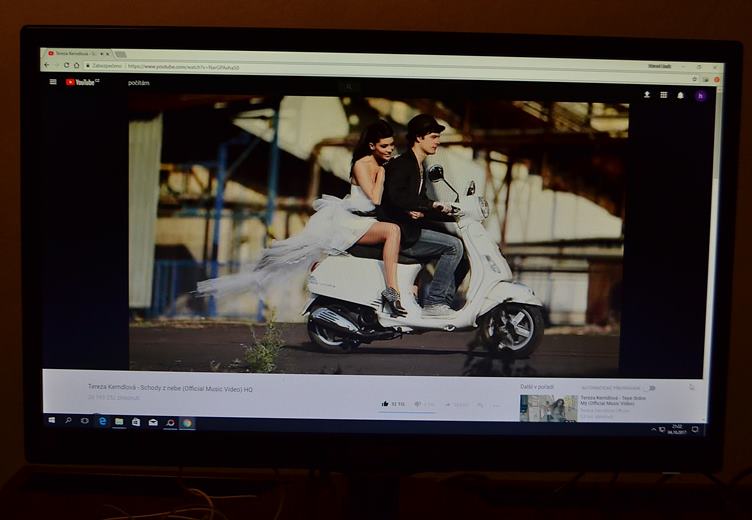
Task: Go back with the browser back arrow
Action: [x=47, y=65]
